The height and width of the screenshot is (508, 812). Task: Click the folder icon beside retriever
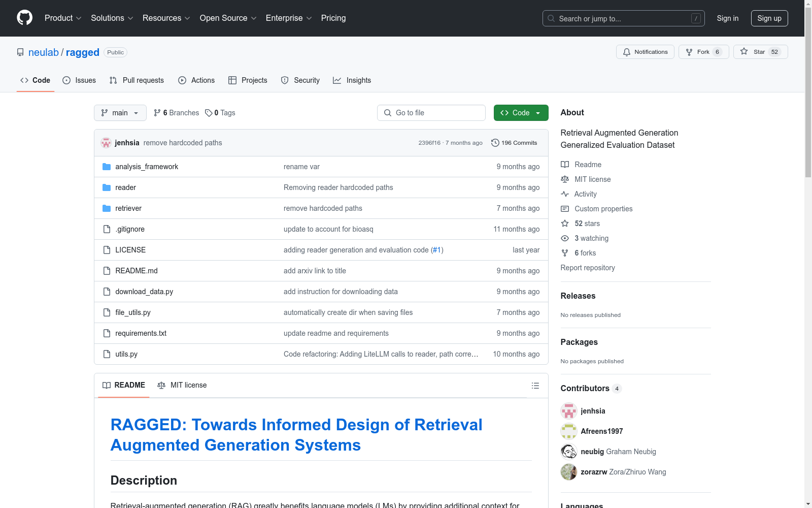point(107,208)
